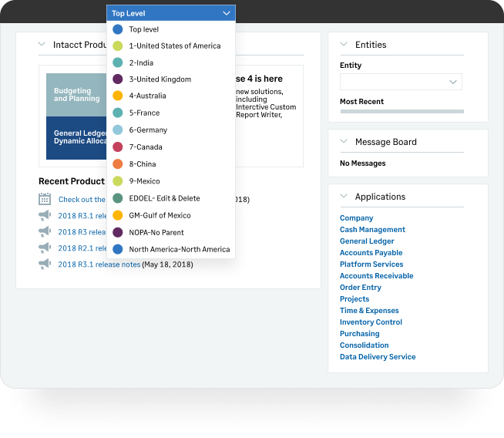Open the Accounts Payable link
Viewport: 504px width, 438px height.
point(371,253)
